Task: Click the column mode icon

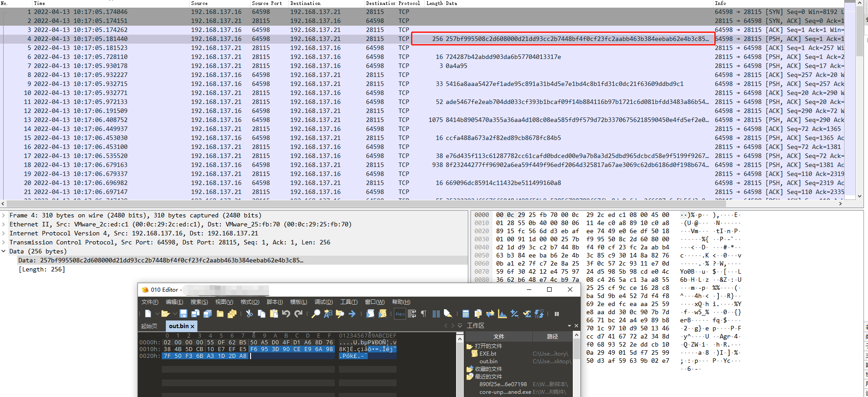Action: 436,314
